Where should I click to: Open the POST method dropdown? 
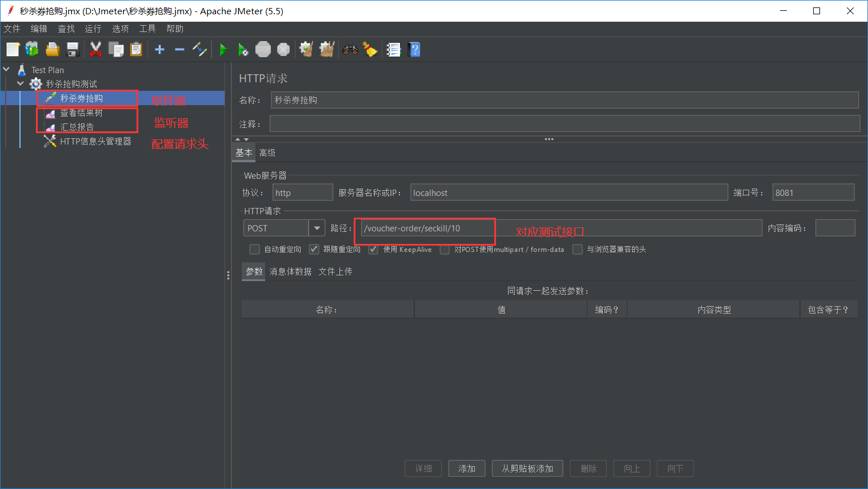(317, 228)
